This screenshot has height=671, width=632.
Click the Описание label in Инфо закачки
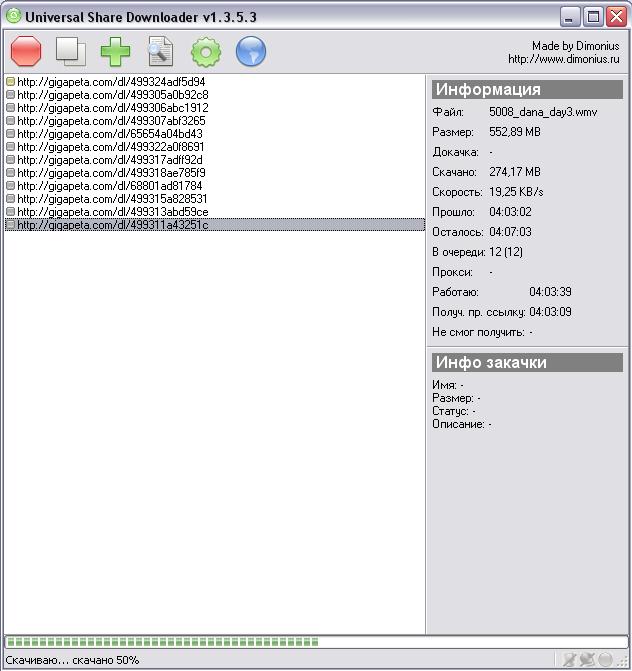click(458, 424)
